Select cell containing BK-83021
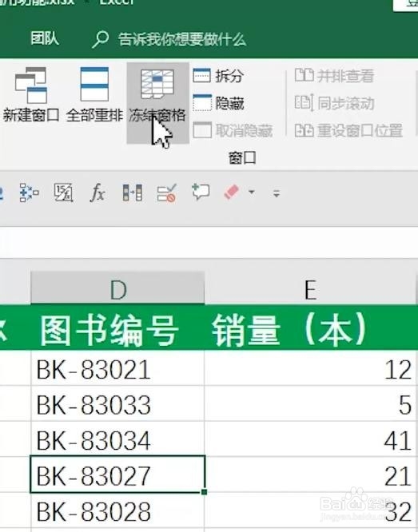418x532 pixels. pos(117,368)
